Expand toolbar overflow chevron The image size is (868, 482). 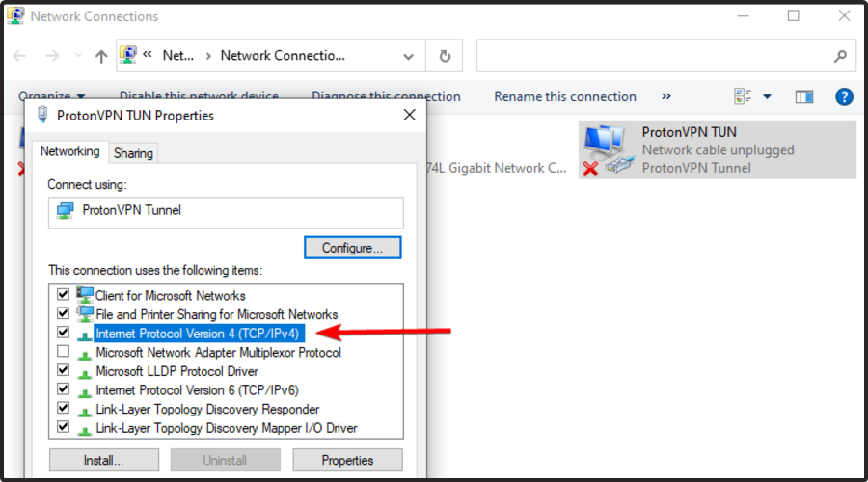[x=665, y=96]
